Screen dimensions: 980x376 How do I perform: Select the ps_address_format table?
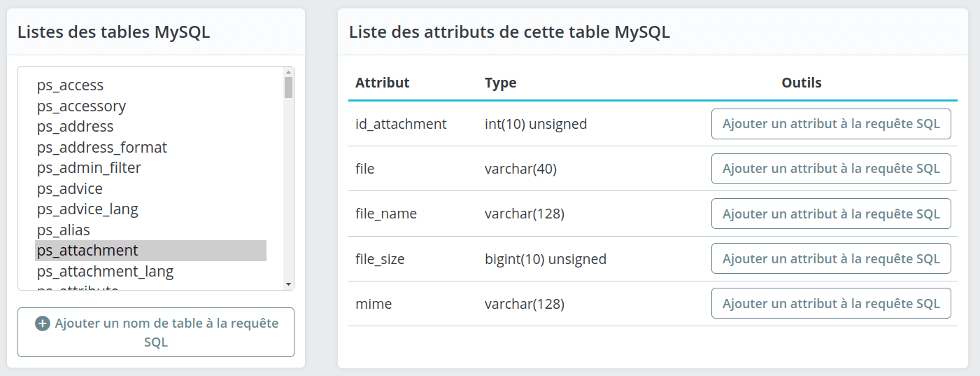pyautogui.click(x=101, y=148)
